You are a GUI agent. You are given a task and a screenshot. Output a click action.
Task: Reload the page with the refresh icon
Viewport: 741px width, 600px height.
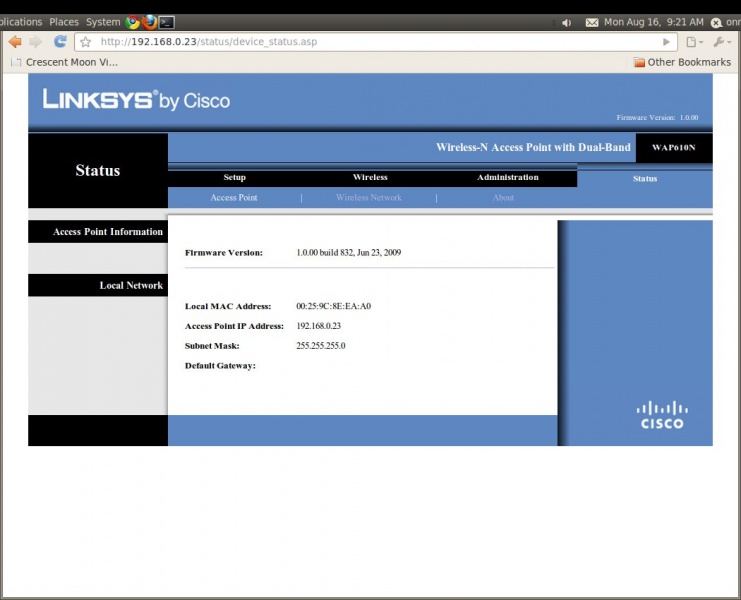[60, 42]
